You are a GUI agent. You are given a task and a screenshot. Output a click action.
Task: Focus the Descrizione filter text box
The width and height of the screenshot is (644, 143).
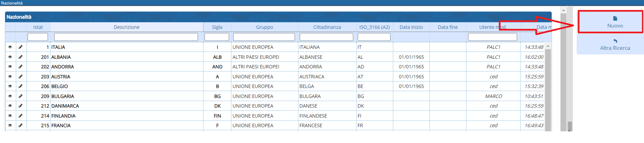[126, 37]
